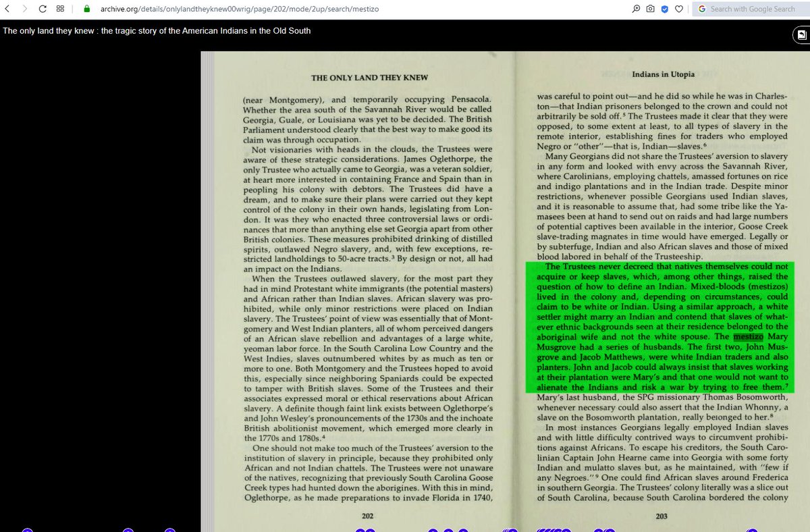
Task: Click the header 'Indians in Utopia'
Action: point(663,74)
